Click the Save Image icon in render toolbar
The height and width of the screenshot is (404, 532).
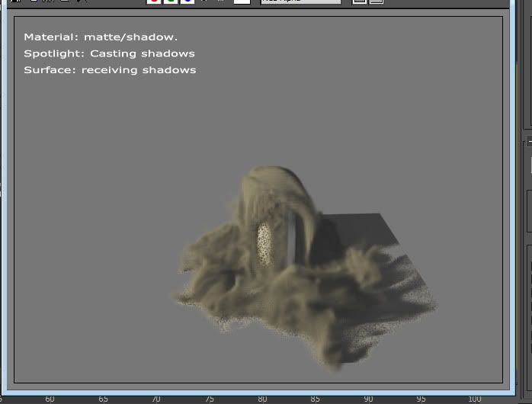(14, 2)
